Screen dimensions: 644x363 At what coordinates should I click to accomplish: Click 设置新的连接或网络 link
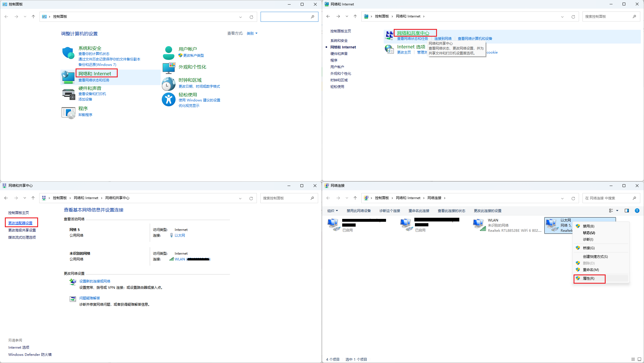[x=94, y=281]
